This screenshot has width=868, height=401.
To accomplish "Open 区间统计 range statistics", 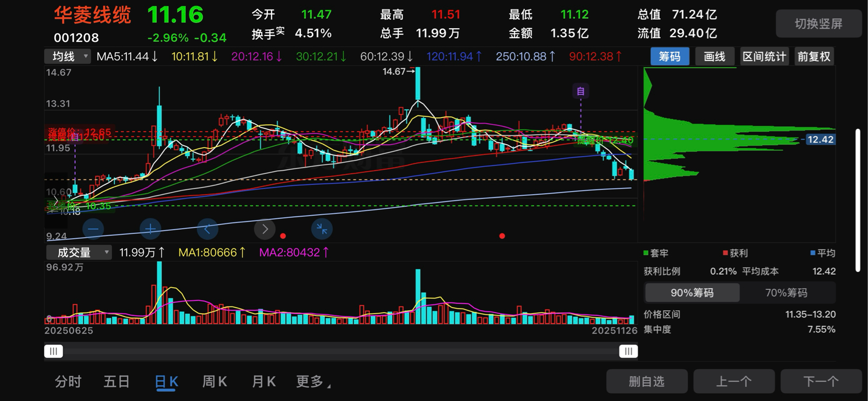I will [x=764, y=56].
